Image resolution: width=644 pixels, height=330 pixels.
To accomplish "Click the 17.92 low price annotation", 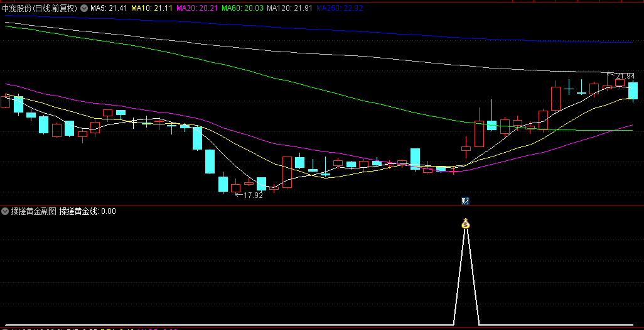I will pos(249,195).
